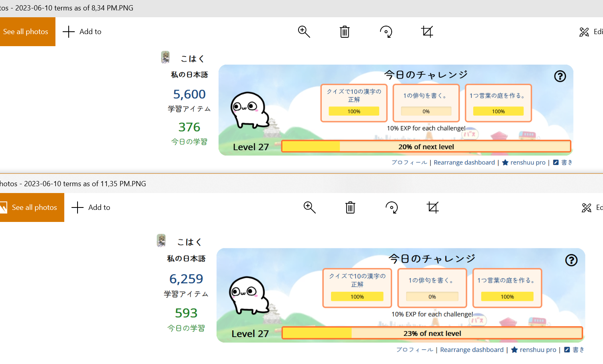Click zoom icon in the 11,35 PM window
The width and height of the screenshot is (603, 364).
click(x=310, y=207)
